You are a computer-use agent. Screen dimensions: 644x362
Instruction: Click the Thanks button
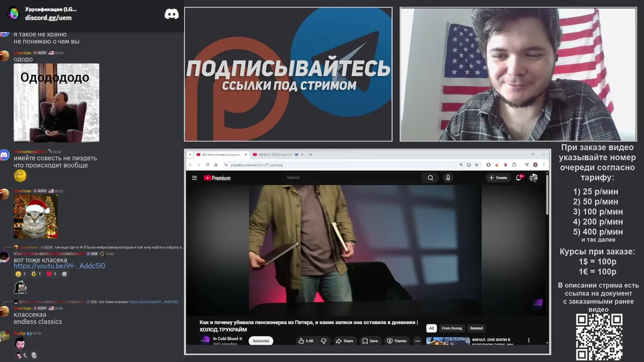396,341
